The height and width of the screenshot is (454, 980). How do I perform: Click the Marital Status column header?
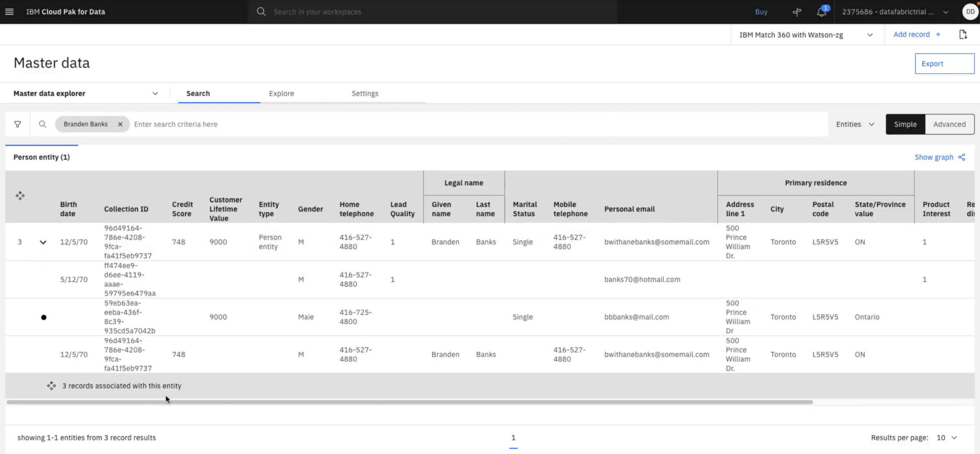525,209
